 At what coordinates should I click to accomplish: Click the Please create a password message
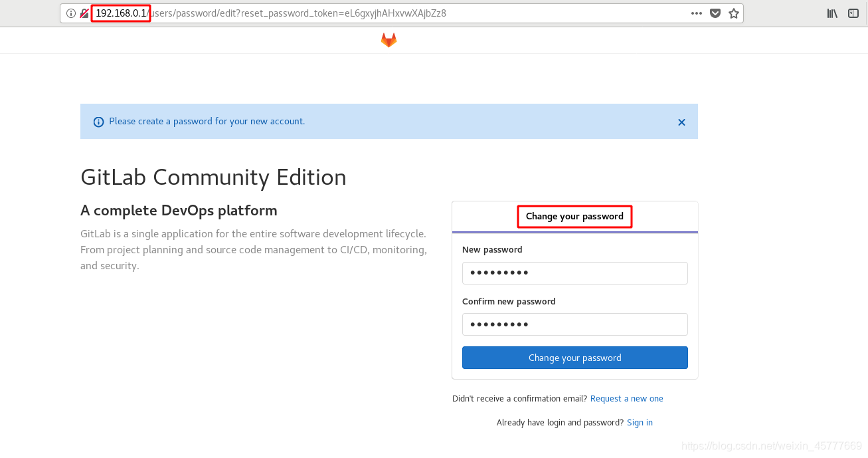[207, 122]
